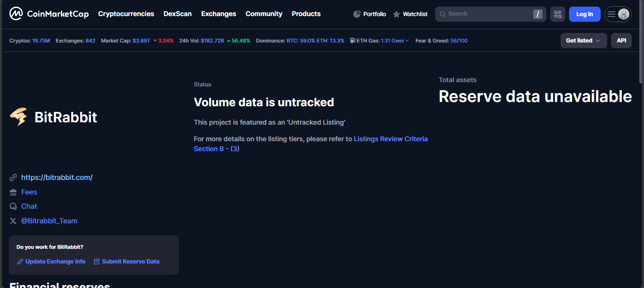Click the Watchlist star icon
644x288 pixels.
(396, 14)
